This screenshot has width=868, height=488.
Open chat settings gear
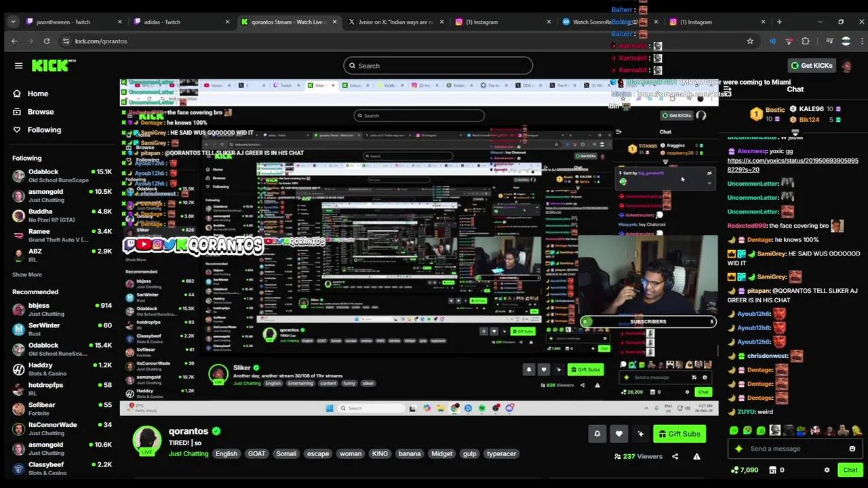click(x=827, y=470)
